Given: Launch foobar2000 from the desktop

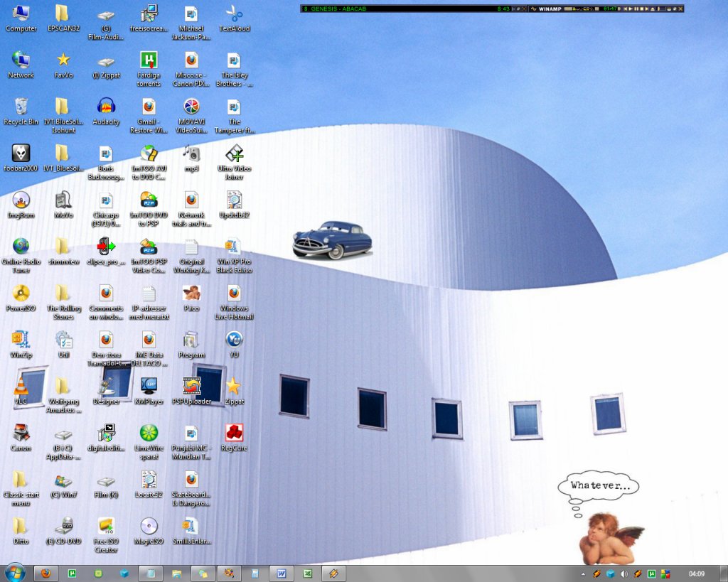Looking at the screenshot, I should point(21,153).
